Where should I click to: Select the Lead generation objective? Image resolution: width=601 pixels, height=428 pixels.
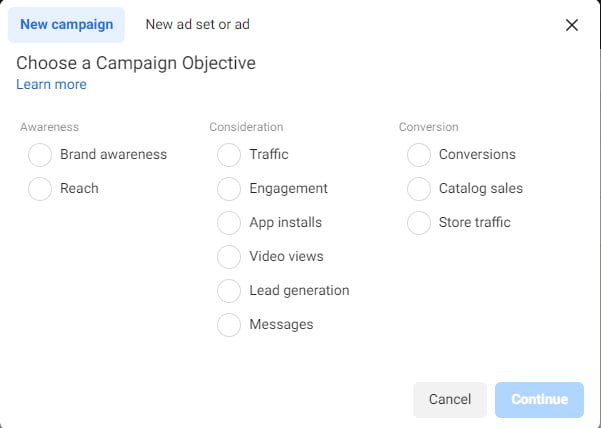coord(229,290)
